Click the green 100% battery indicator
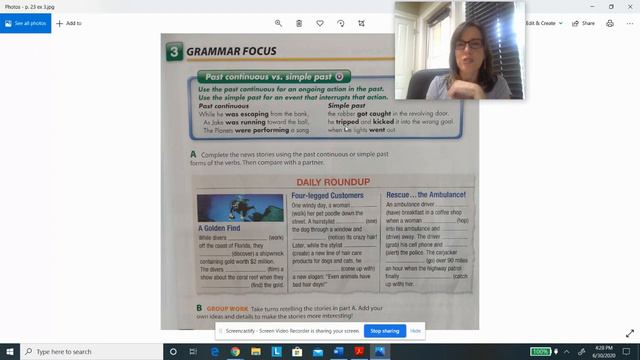This screenshot has width=640, height=360. coord(540,351)
